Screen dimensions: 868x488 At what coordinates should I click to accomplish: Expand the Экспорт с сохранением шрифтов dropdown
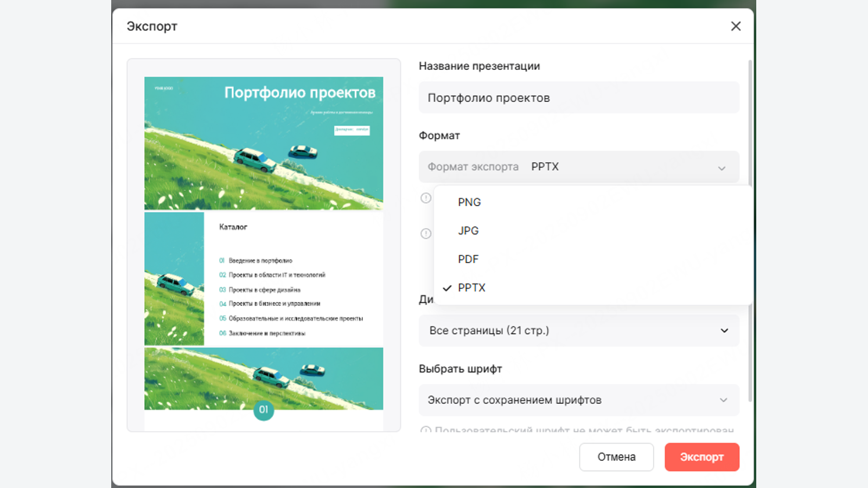(579, 400)
